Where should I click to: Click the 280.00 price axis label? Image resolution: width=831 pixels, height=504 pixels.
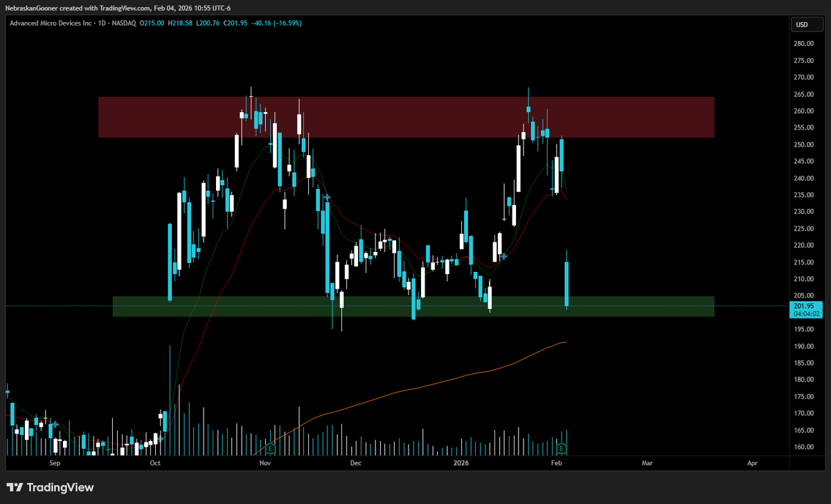pos(803,44)
